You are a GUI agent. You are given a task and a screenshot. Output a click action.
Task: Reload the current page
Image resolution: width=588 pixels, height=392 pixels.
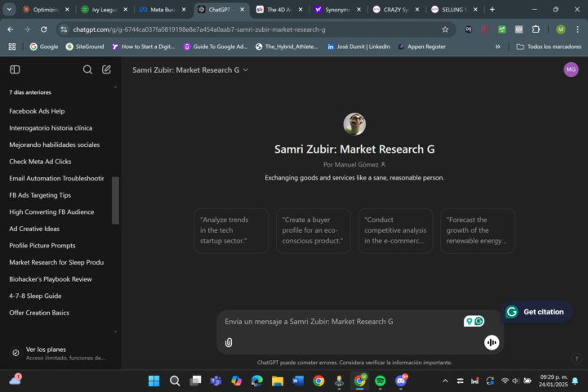pos(44,29)
